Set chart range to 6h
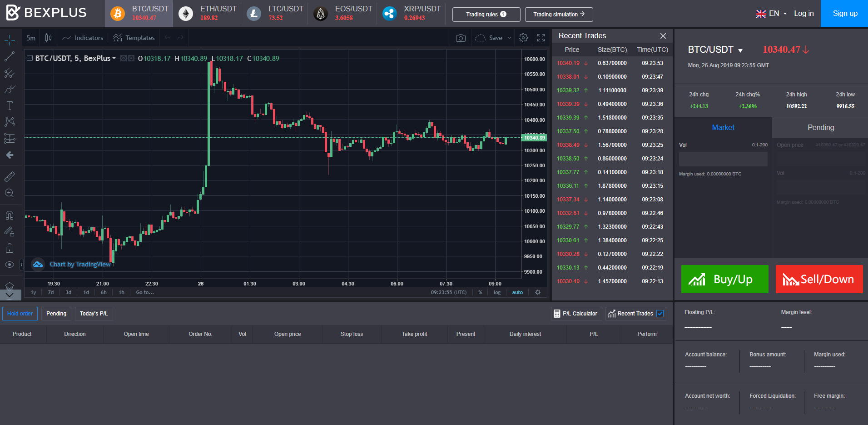The image size is (868, 425). point(104,292)
